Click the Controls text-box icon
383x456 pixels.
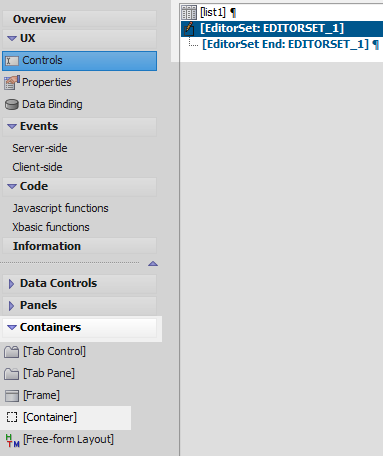click(x=12, y=61)
